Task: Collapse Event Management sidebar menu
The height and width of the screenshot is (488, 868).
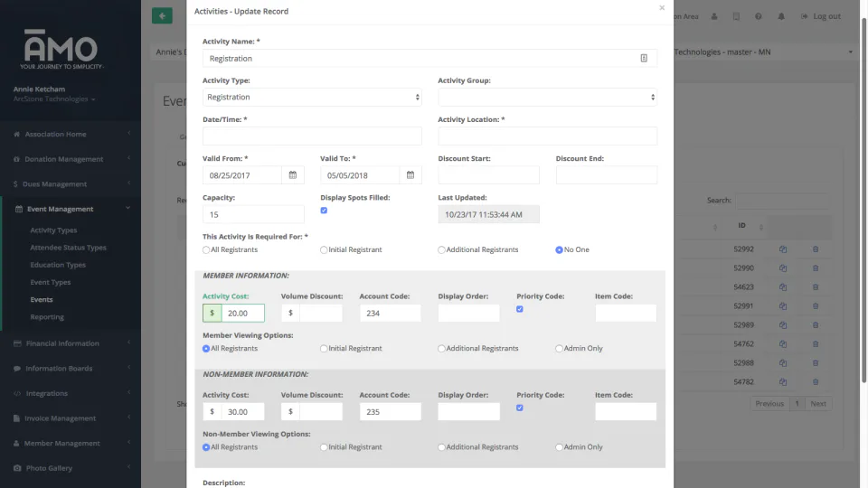Action: [71, 209]
